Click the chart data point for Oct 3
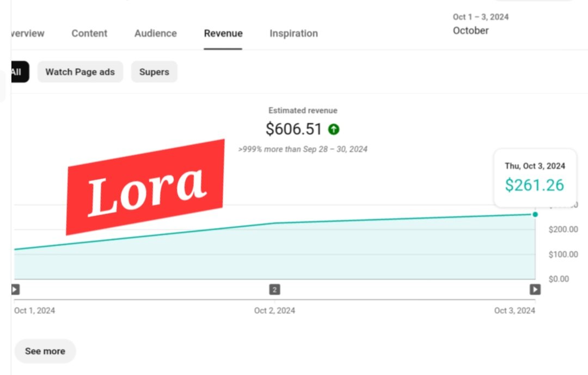 point(535,214)
